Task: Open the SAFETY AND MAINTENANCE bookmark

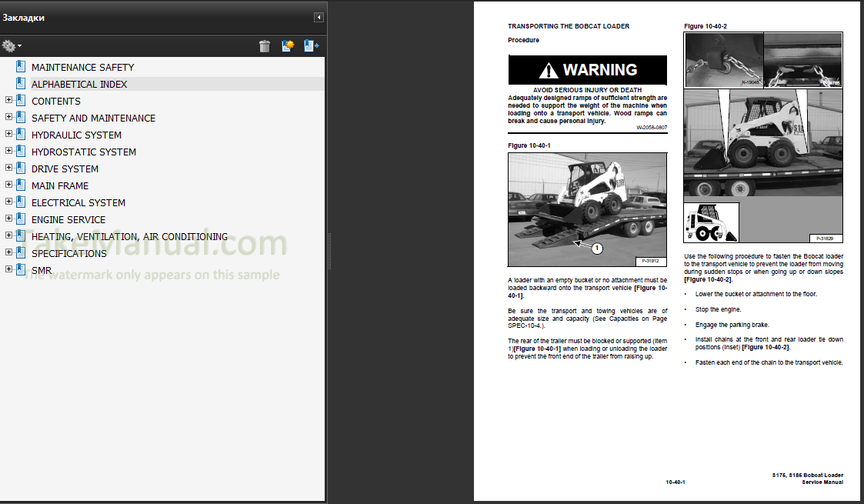Action: click(93, 118)
